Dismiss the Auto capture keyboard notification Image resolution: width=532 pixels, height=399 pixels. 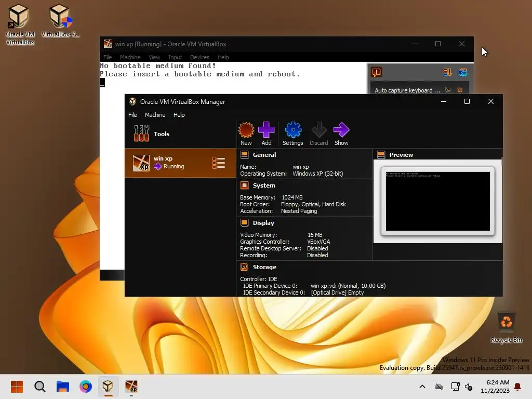click(460, 90)
